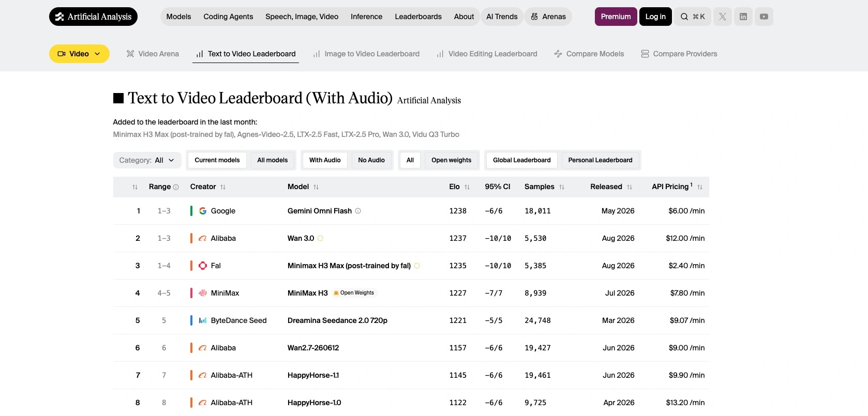Click the search magnifier button
This screenshot has height=416, width=868.
[x=693, y=17]
